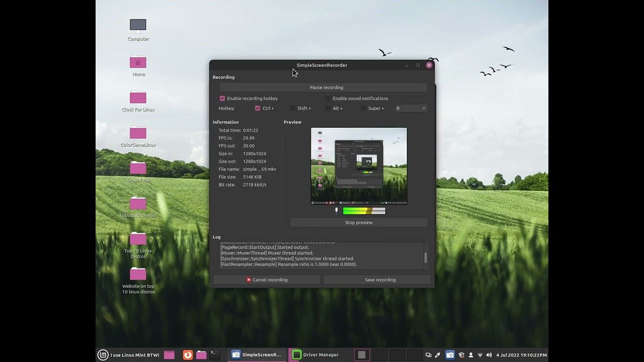This screenshot has height=362, width=644.
Task: Click the user account tray icon
Action: pos(471,355)
